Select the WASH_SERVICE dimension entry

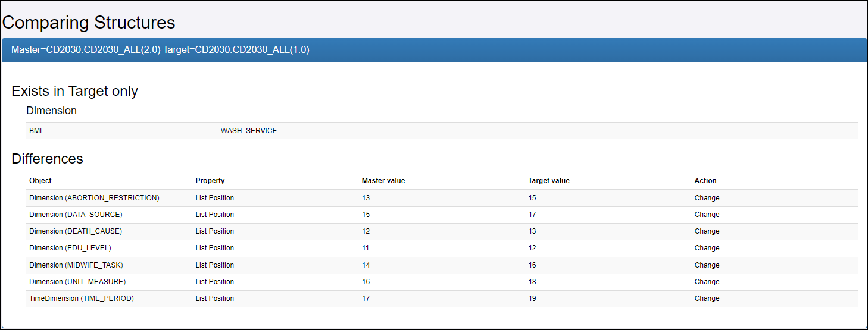(x=249, y=131)
